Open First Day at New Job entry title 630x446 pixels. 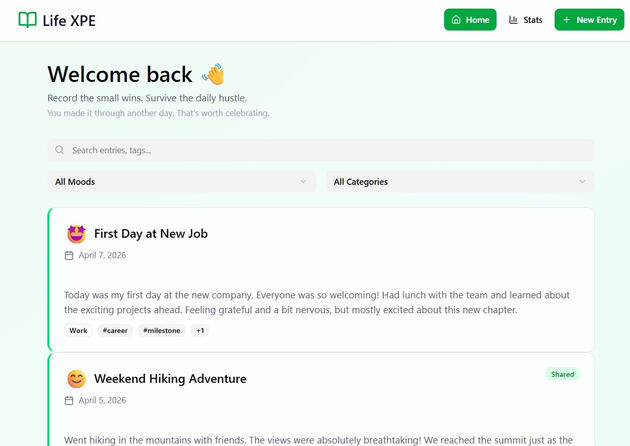point(151,234)
